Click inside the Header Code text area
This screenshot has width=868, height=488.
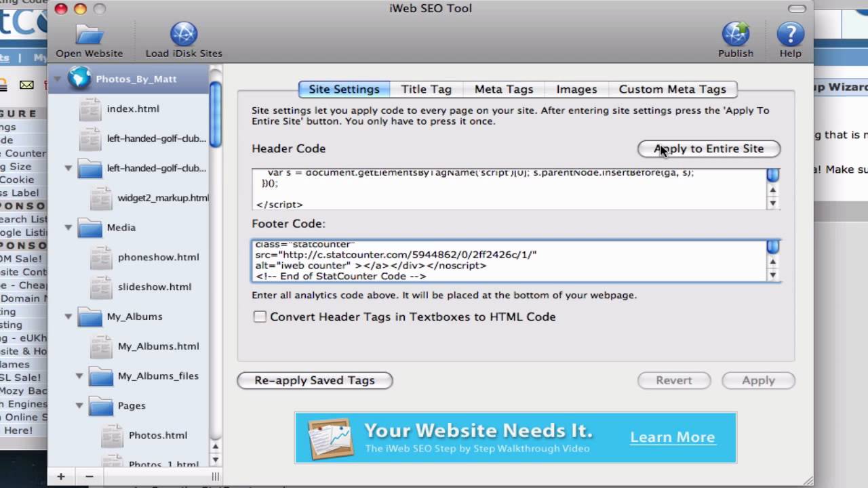pyautogui.click(x=509, y=189)
